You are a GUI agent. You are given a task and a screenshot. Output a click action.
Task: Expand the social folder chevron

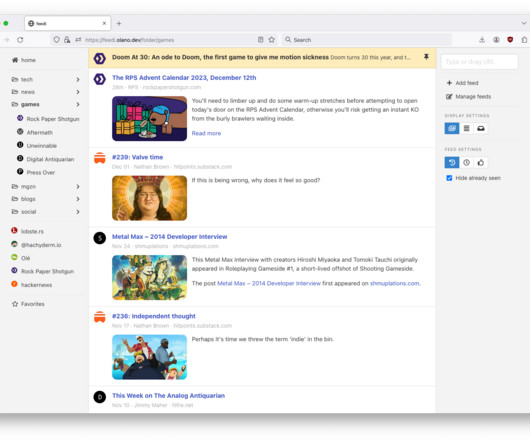coord(78,212)
